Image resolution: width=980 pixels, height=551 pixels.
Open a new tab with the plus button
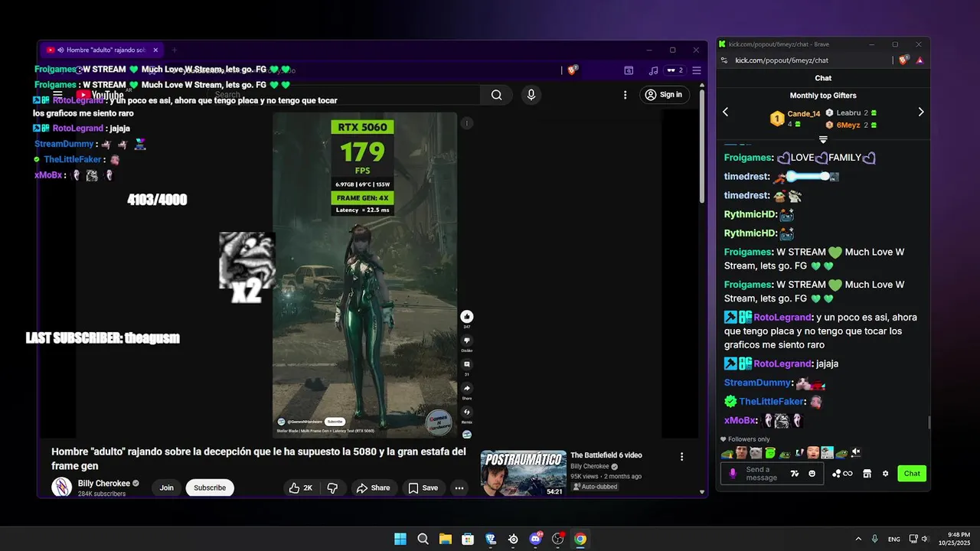pos(174,50)
